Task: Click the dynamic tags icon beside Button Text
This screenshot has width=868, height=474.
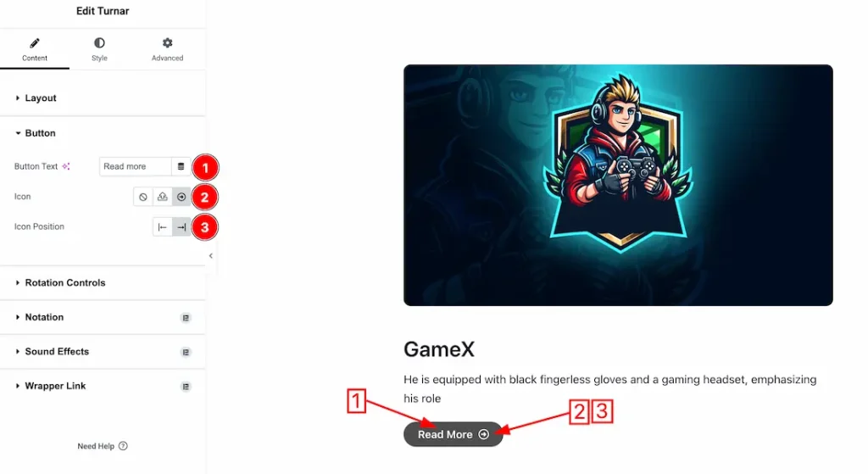Action: pyautogui.click(x=181, y=166)
